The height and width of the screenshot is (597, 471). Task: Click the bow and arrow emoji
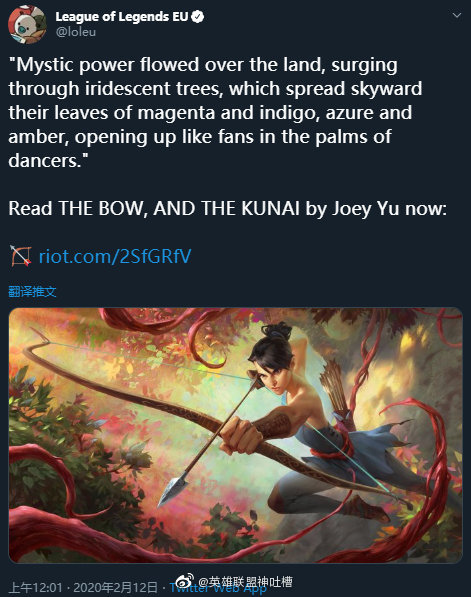(x=21, y=256)
